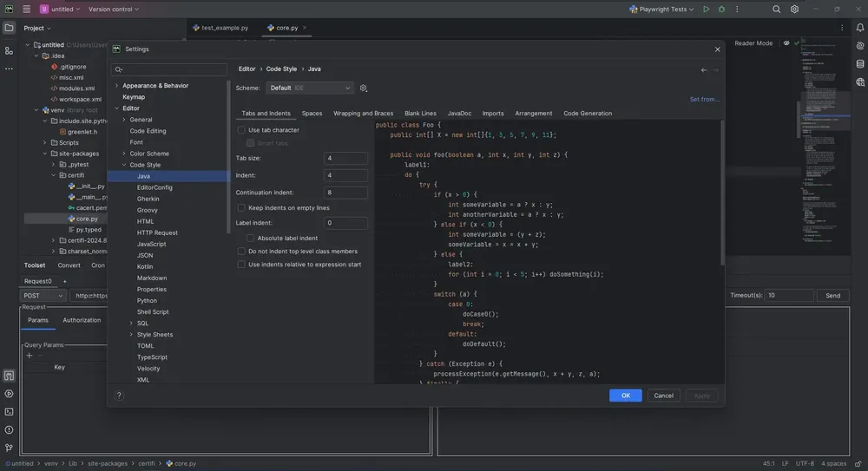
Task: Open Code Generation tab
Action: click(588, 114)
